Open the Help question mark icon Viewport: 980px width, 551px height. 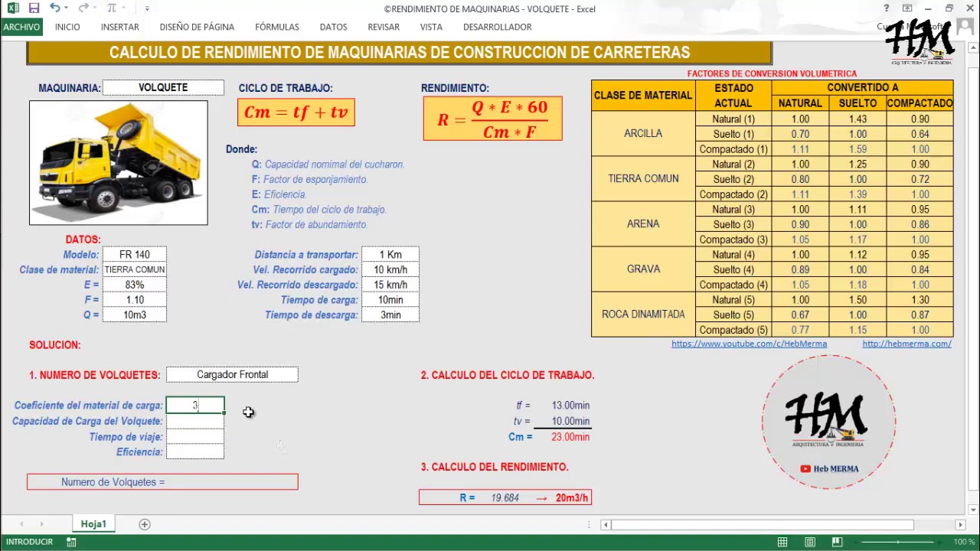[x=887, y=8]
